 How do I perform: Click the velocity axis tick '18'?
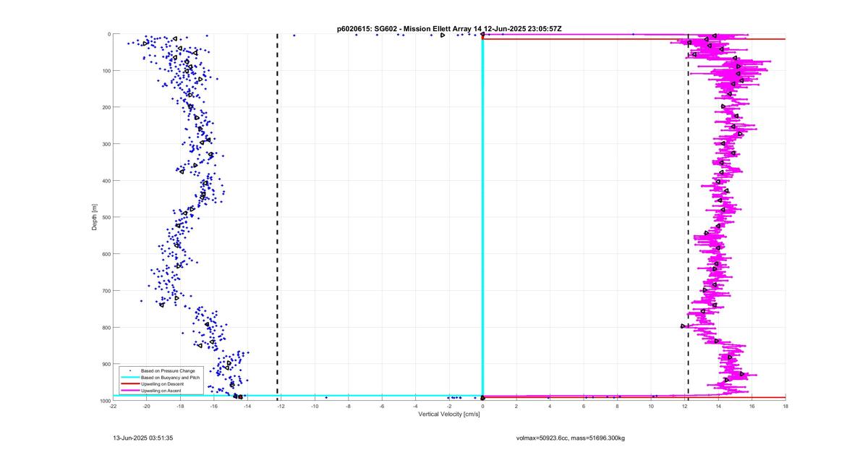(786, 407)
